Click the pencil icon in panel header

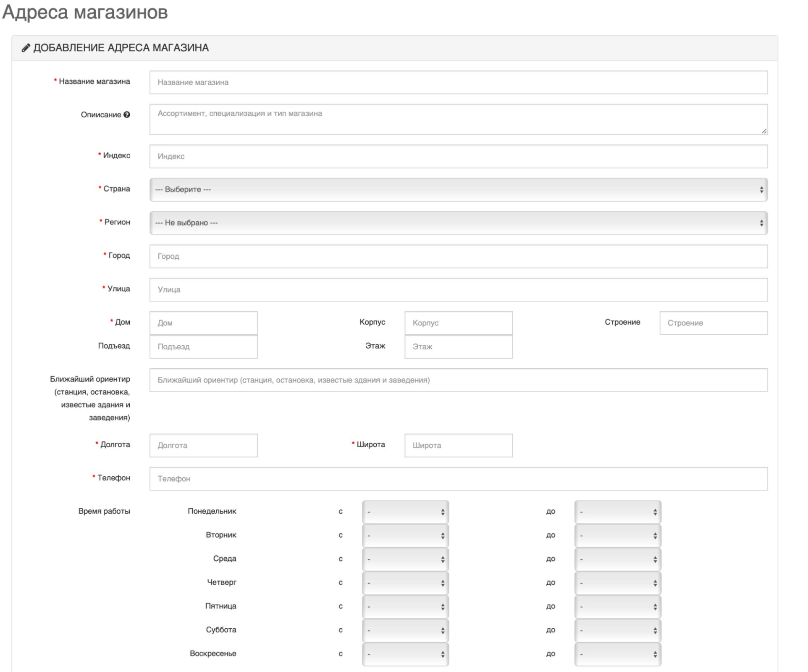pos(26,48)
